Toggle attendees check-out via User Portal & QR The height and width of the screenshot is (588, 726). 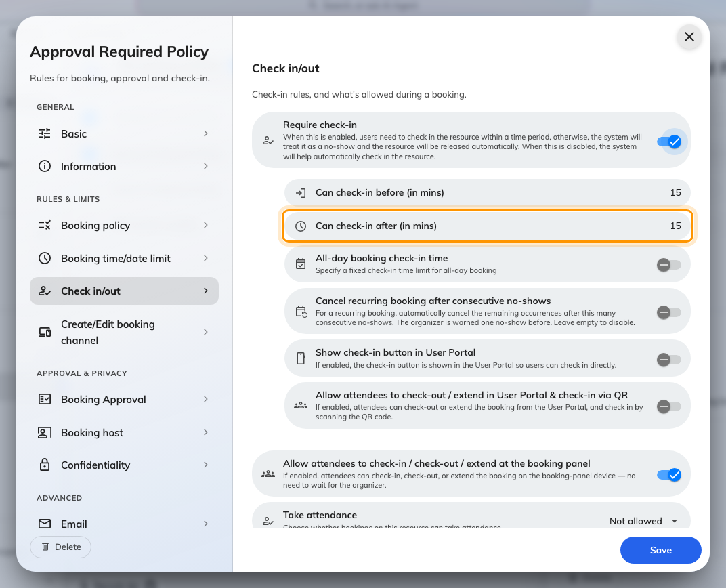669,406
